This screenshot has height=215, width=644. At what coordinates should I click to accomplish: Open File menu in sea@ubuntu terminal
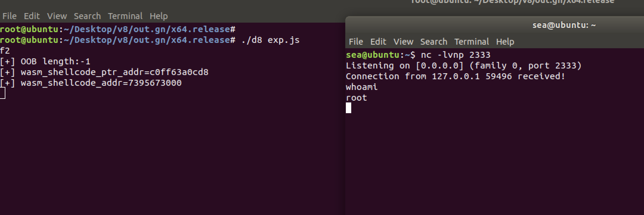point(356,42)
